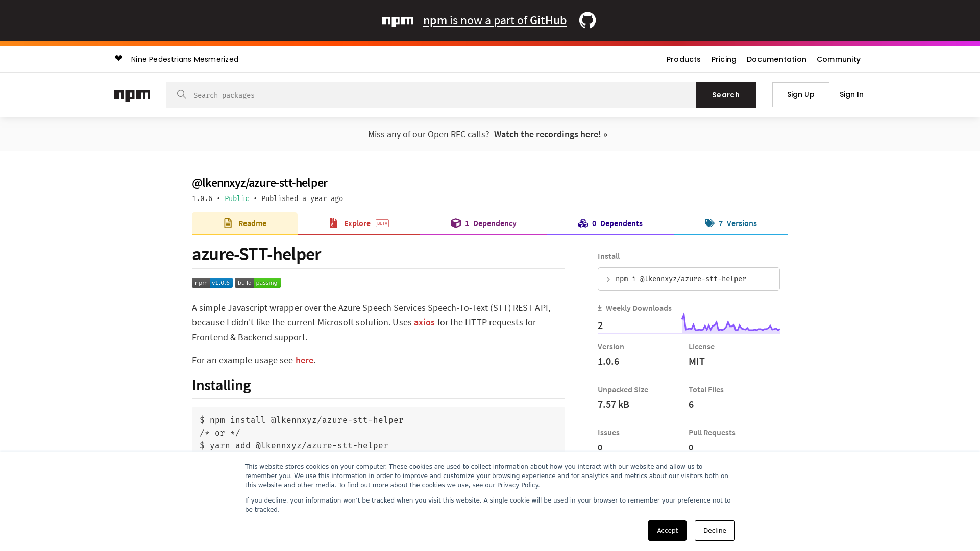Screen dimensions: 980x551
Task: Click the Explore file icon
Action: [x=334, y=223]
